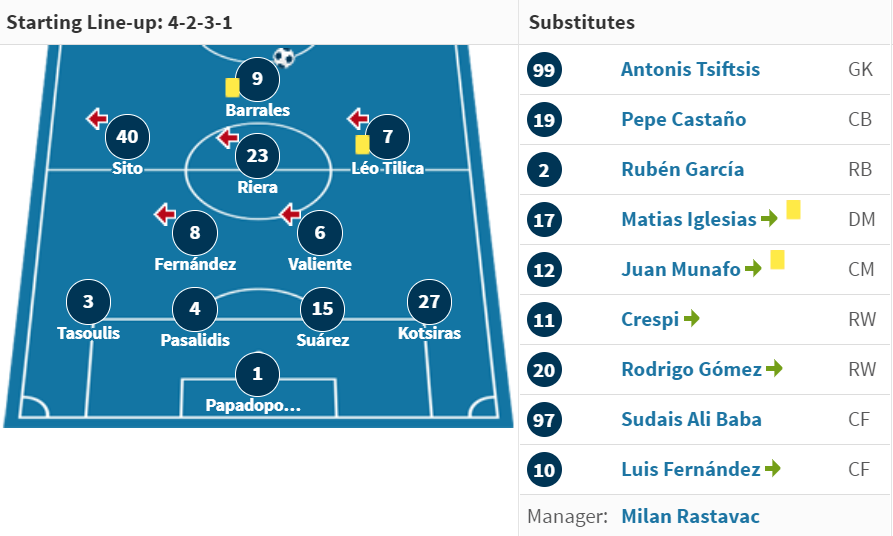893x536 pixels.
Task: Select number 27 Kotsiras on the pitch
Action: click(429, 302)
